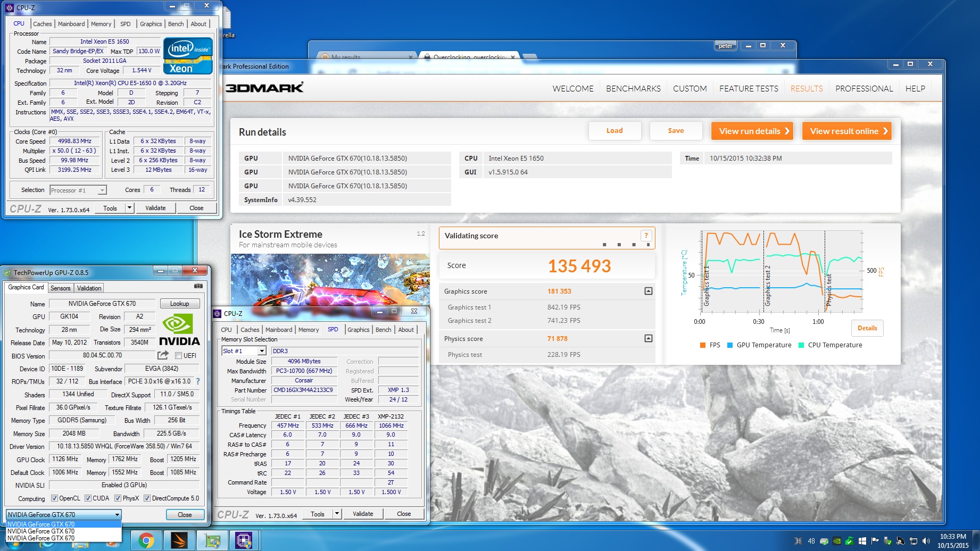Click the FPS orange legend marker
This screenshot has width=980, height=551.
pyautogui.click(x=703, y=345)
